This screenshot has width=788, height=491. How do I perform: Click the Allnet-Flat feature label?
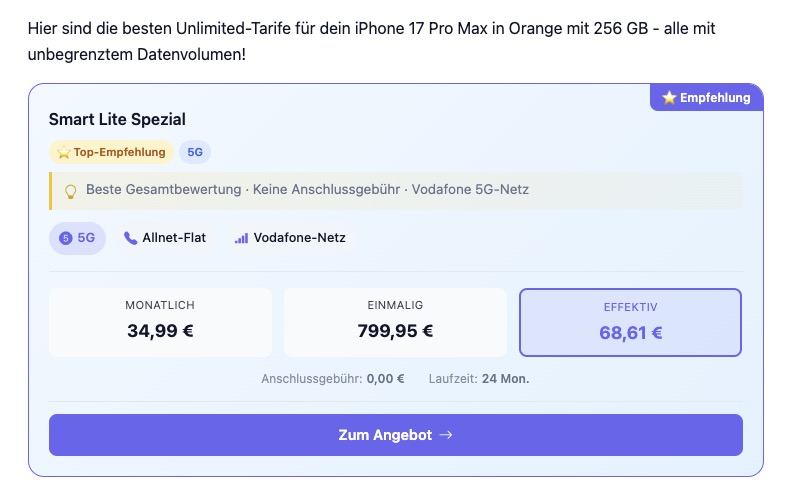[x=174, y=238]
